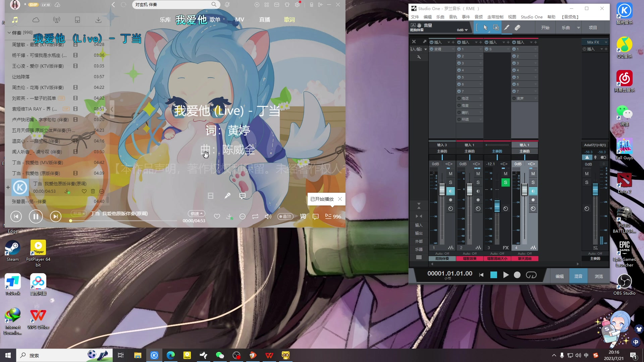Screen dimensions: 644x362
Task: Open 文件 menu in Studio One
Action: pyautogui.click(x=415, y=17)
